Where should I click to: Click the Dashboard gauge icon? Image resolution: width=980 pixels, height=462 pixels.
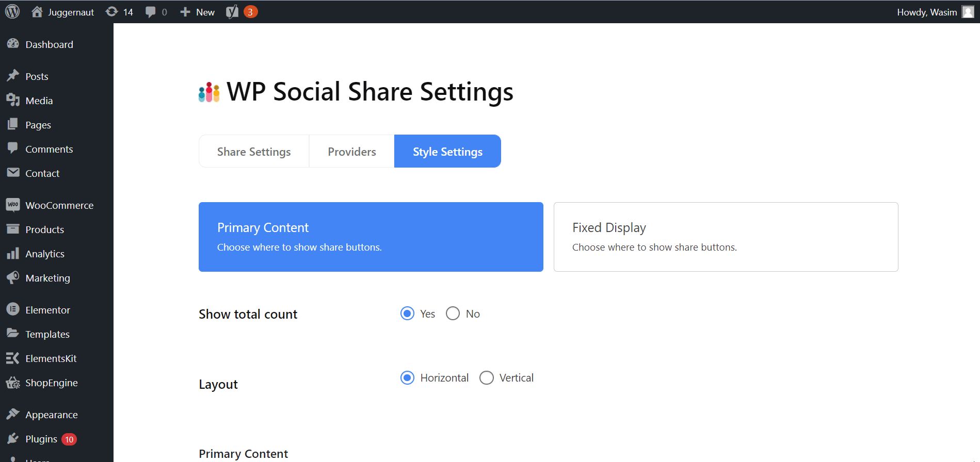tap(13, 44)
